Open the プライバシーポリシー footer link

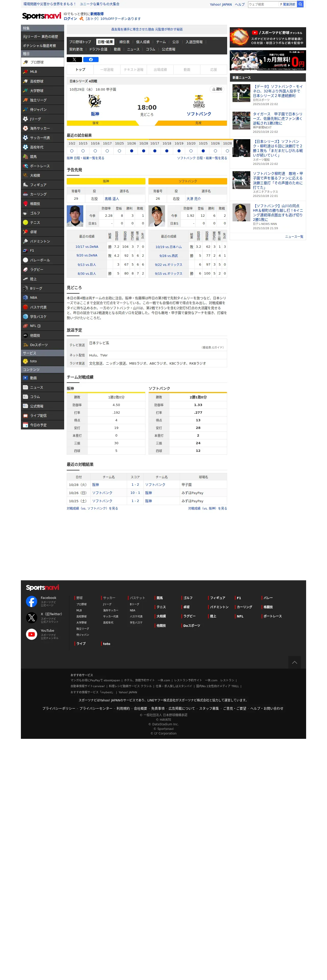tap(59, 708)
